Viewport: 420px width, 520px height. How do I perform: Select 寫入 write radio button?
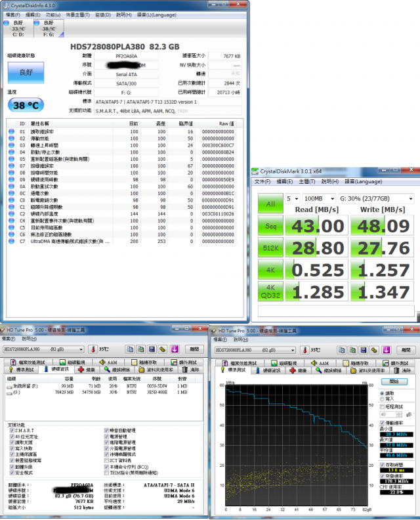(x=382, y=399)
